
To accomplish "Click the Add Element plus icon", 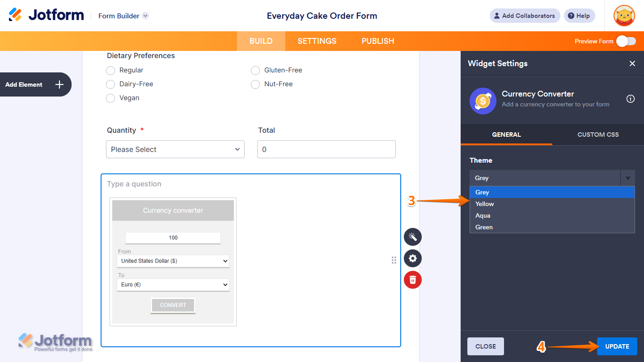I will [59, 84].
